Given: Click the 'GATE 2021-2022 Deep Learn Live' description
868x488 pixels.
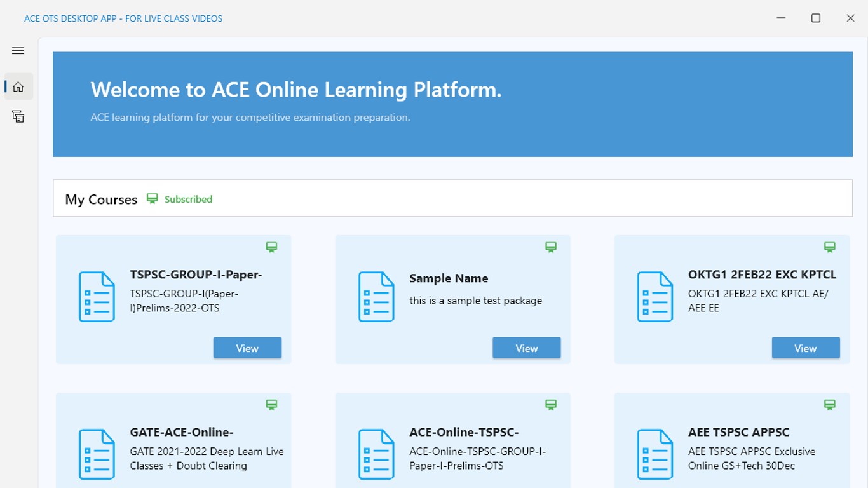Looking at the screenshot, I should [x=207, y=459].
